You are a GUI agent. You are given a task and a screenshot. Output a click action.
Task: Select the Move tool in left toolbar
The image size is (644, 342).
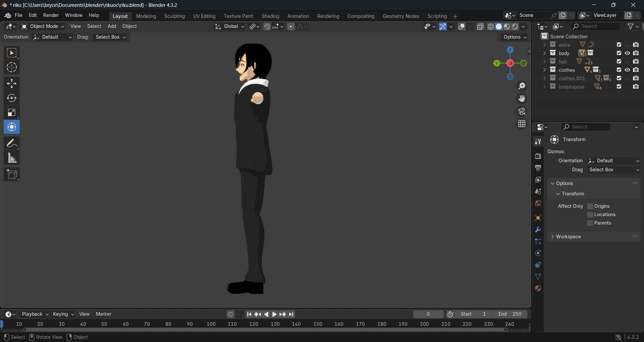[12, 83]
